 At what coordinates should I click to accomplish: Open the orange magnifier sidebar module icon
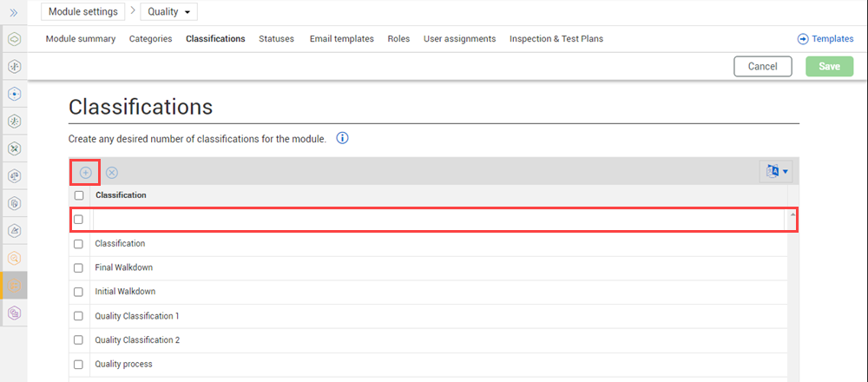pyautogui.click(x=14, y=258)
